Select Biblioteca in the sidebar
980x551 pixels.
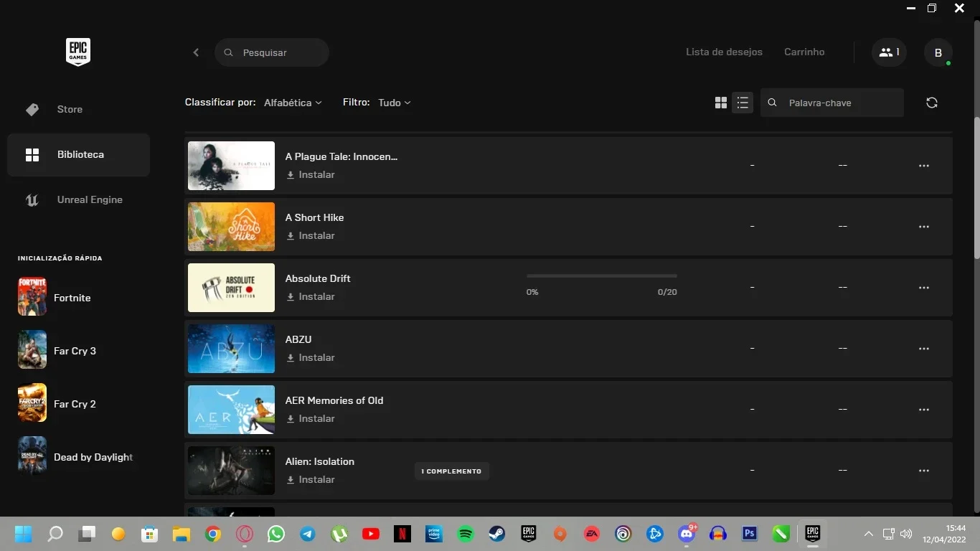click(78, 154)
